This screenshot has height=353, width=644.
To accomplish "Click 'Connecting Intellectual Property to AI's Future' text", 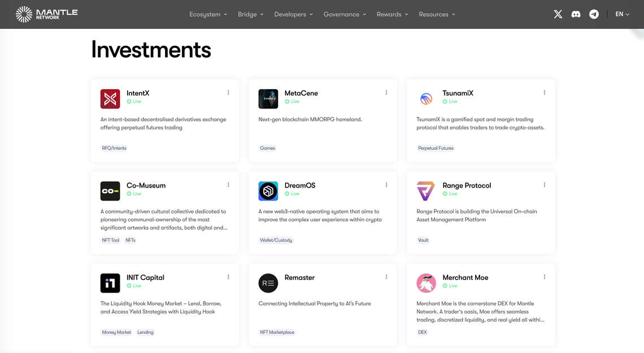I will (315, 304).
